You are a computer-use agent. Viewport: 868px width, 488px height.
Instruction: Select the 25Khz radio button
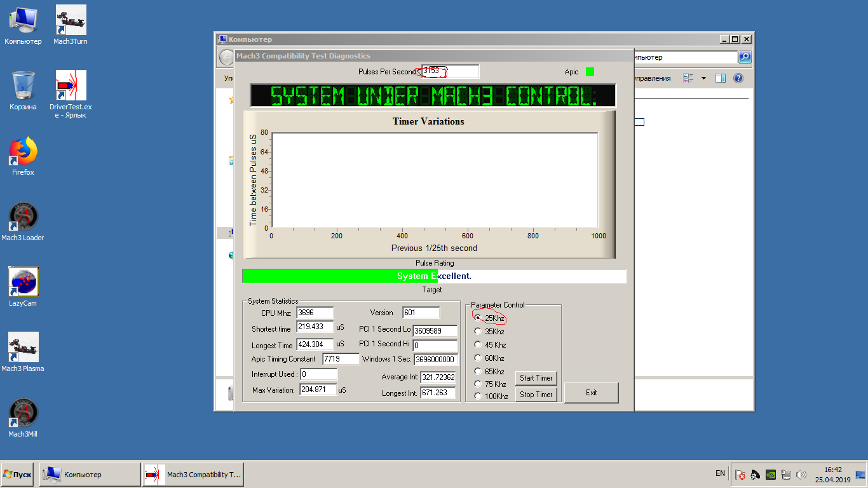[x=478, y=318]
